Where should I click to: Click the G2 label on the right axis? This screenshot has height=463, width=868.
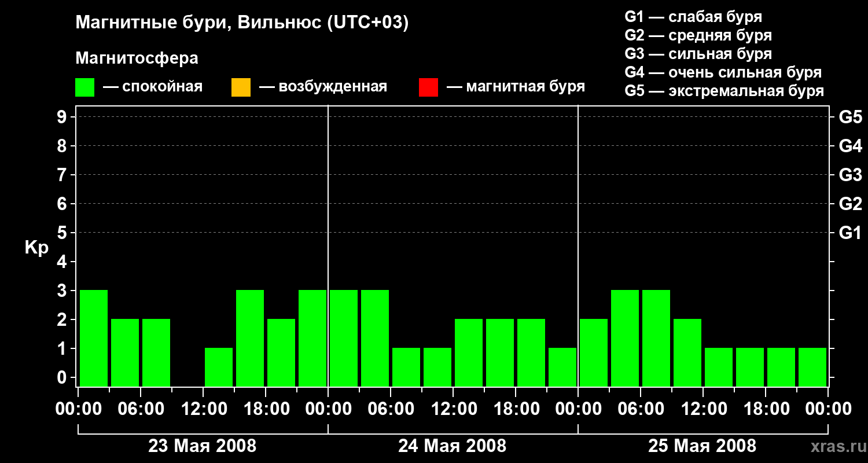(851, 204)
